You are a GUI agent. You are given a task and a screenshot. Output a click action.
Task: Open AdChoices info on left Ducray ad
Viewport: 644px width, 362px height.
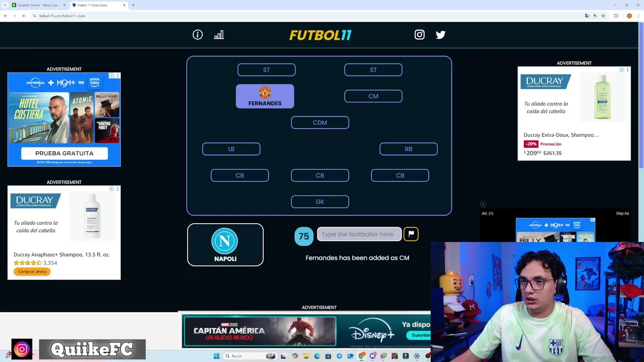(112, 189)
